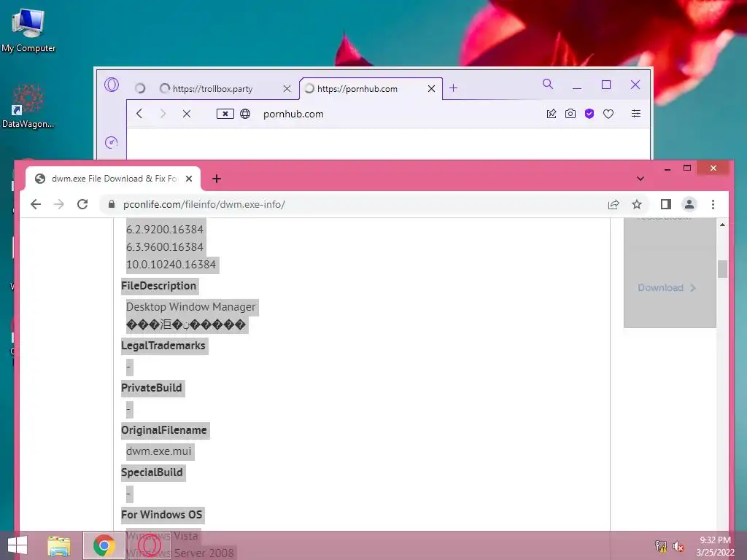Bookmark page with star icon
747x560 pixels.
[637, 204]
